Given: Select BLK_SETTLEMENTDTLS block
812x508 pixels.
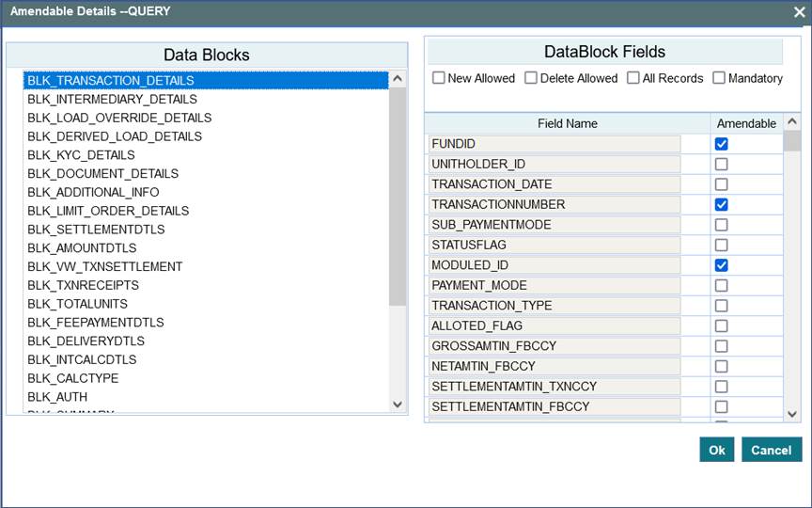Looking at the screenshot, I should tap(206, 230).
